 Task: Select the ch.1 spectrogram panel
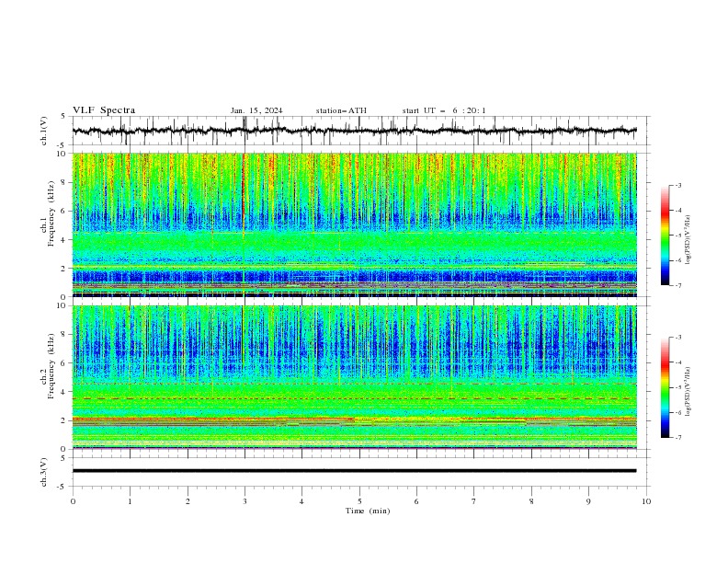(x=355, y=224)
